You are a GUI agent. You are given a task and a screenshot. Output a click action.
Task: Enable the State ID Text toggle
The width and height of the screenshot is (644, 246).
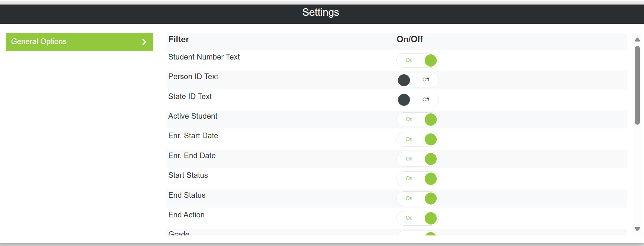pos(418,100)
